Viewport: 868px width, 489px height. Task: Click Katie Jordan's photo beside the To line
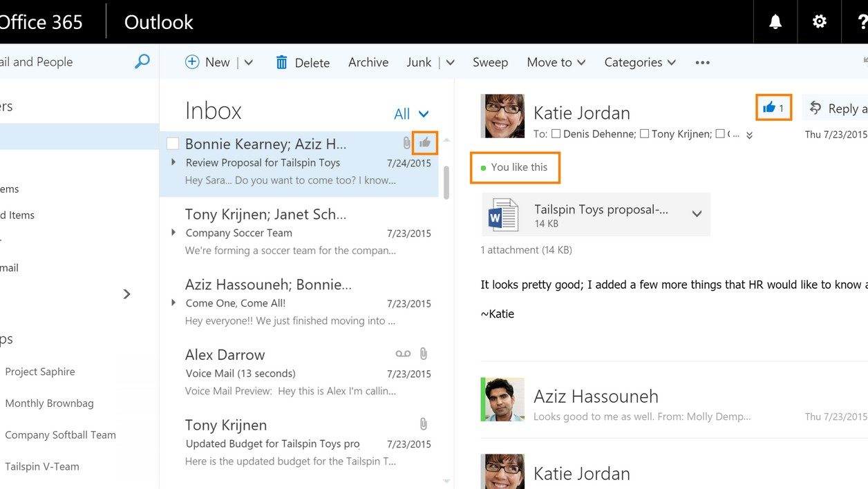502,116
